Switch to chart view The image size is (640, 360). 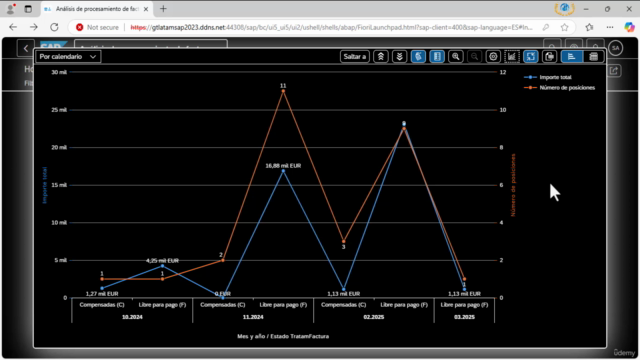[x=571, y=57]
